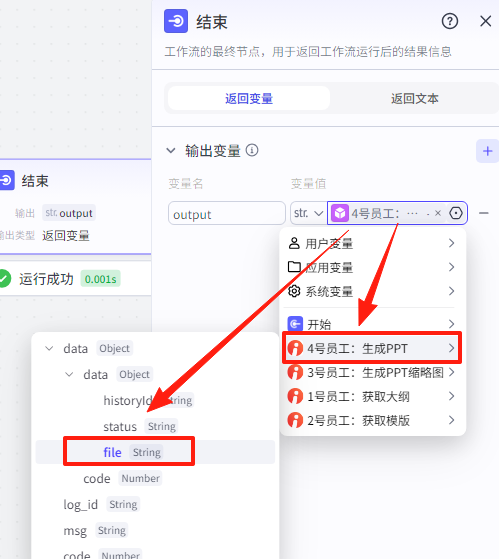This screenshot has height=559, width=499.
Task: Open the str. type dropdown
Action: pos(308,214)
